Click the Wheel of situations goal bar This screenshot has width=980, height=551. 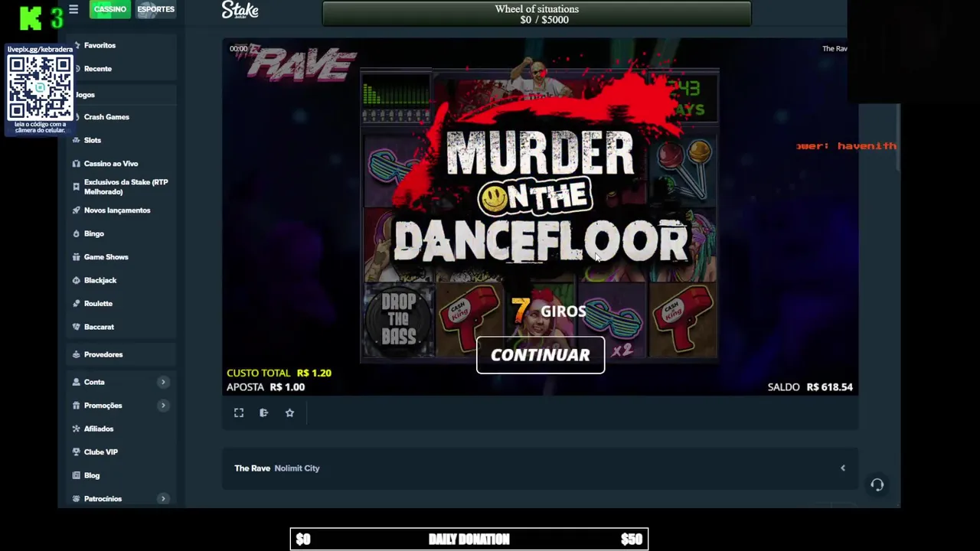click(537, 14)
